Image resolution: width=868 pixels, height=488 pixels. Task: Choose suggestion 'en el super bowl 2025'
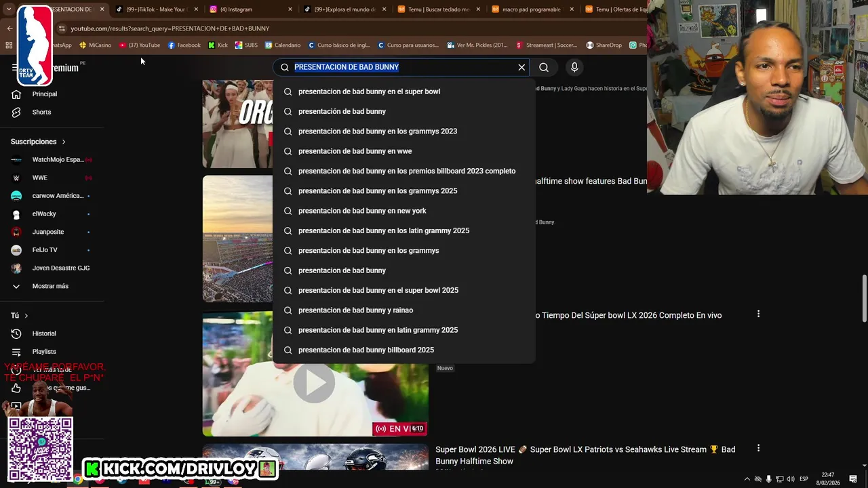point(404,290)
